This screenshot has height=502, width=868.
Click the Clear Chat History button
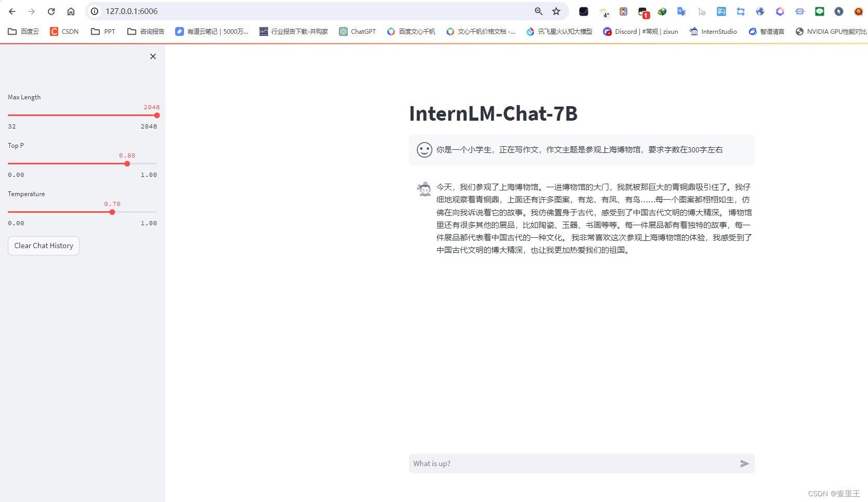click(44, 246)
